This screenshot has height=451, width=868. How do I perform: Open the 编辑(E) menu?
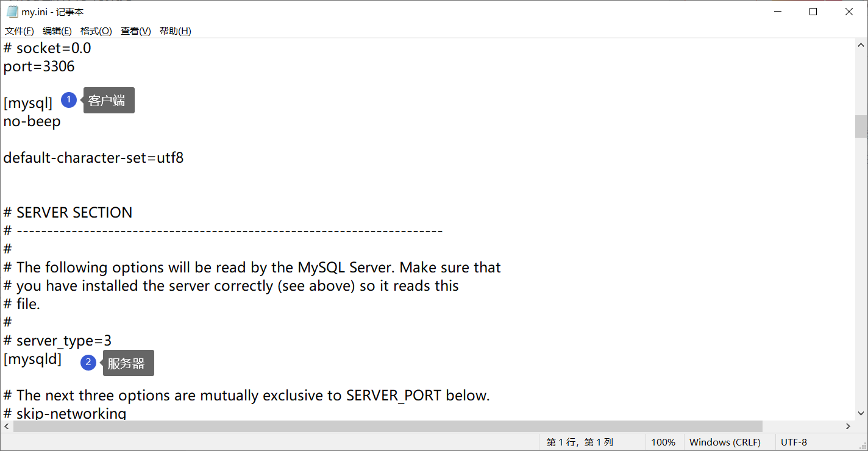coord(57,31)
